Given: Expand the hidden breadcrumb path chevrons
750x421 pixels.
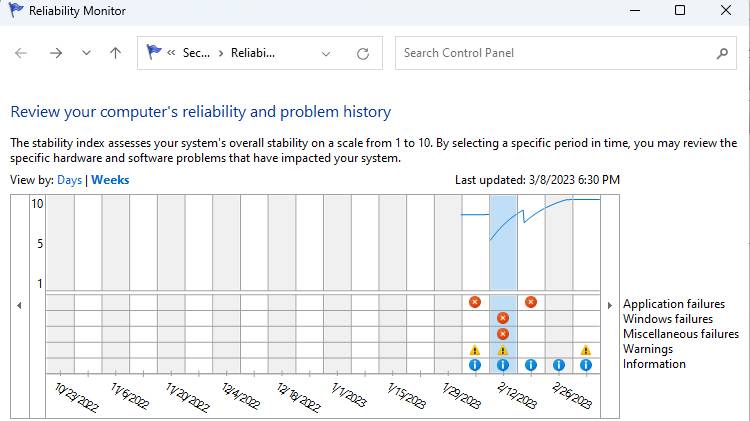Looking at the screenshot, I should [172, 54].
